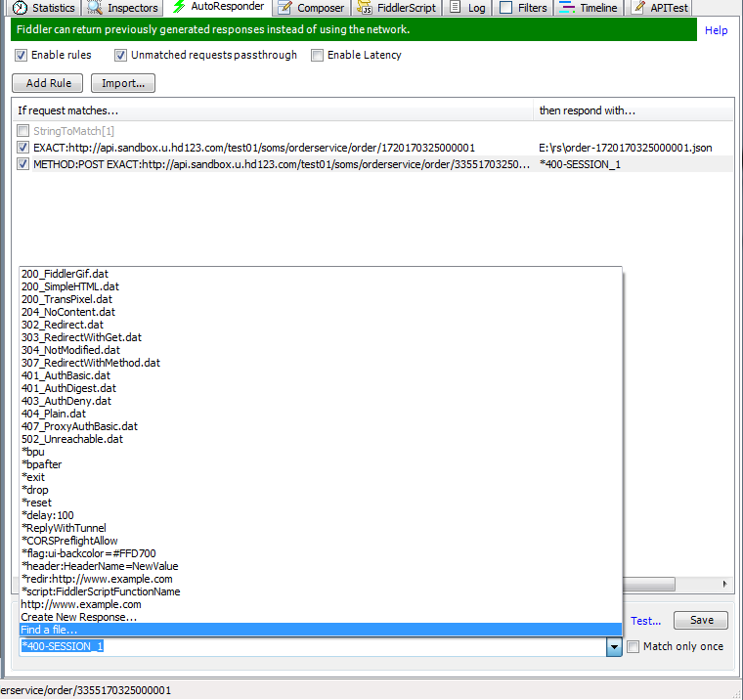Click the horizontal scrollbar right arrow

click(725, 584)
